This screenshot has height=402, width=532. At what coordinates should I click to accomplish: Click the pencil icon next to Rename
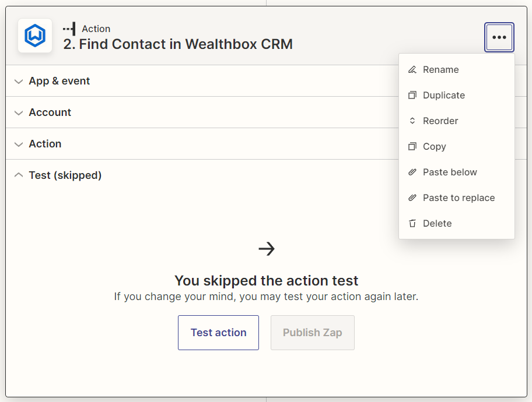click(412, 69)
